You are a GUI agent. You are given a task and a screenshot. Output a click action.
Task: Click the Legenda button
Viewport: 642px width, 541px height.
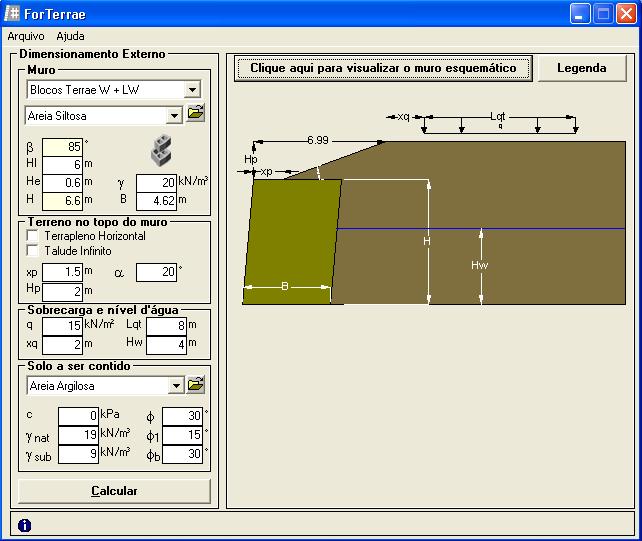point(582,68)
